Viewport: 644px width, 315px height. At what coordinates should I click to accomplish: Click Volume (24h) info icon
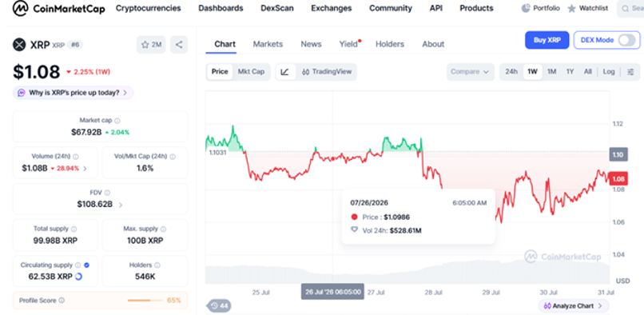pyautogui.click(x=76, y=157)
